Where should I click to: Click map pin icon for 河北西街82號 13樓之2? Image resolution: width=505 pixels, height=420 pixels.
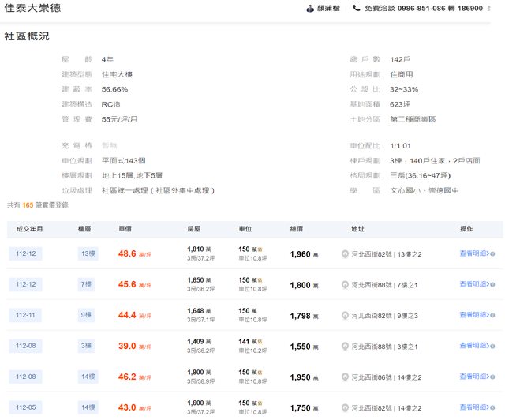point(345,254)
